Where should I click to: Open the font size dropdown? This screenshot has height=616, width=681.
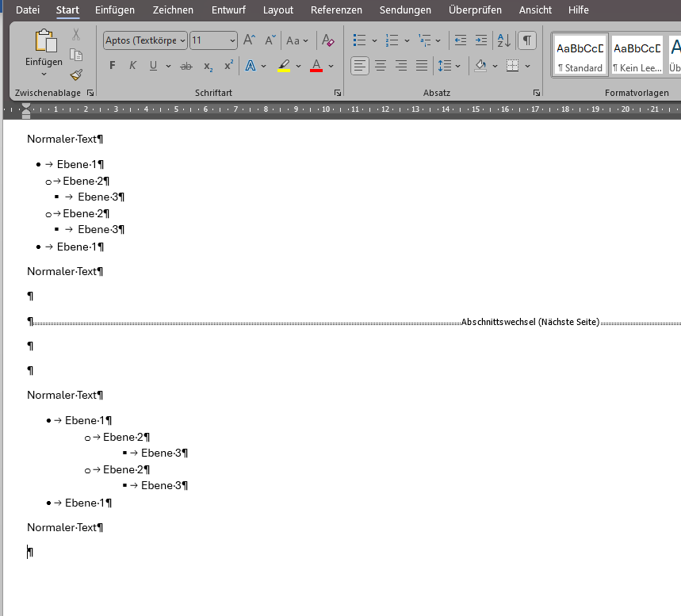[232, 40]
